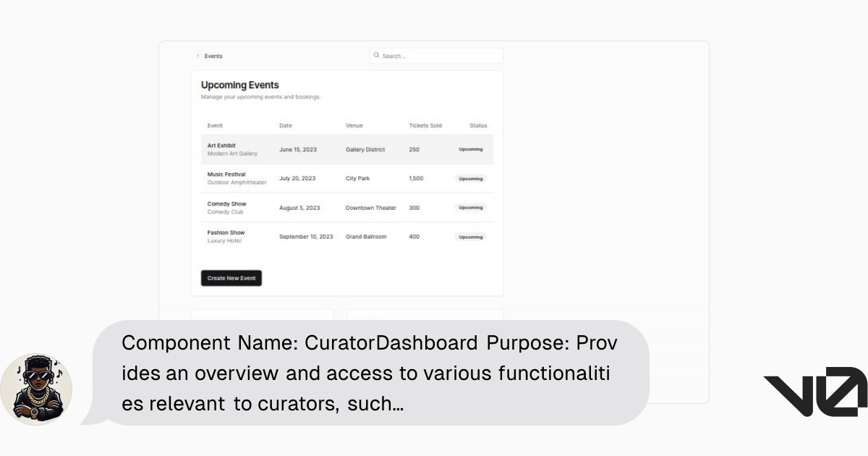Click the Date column header
The height and width of the screenshot is (456, 868).
tap(286, 125)
